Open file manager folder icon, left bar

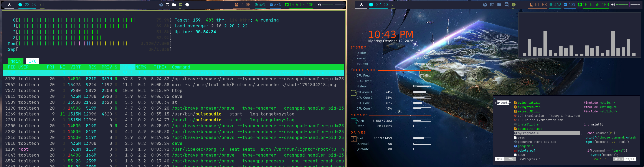pyautogui.click(x=174, y=5)
